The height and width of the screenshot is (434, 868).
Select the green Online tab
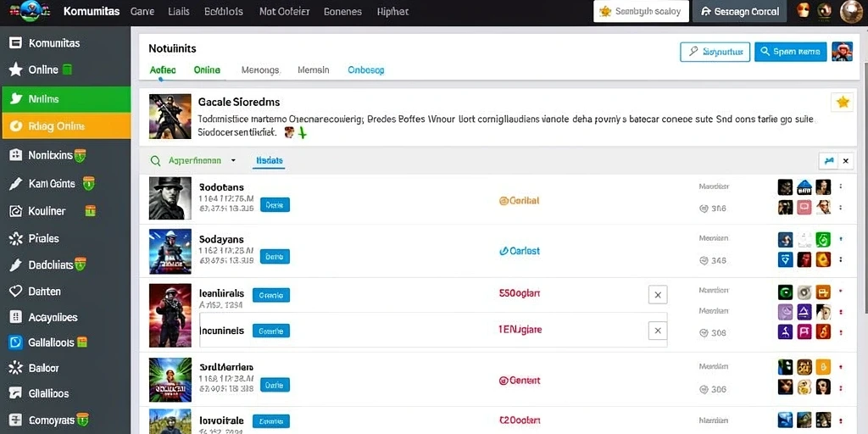(207, 70)
